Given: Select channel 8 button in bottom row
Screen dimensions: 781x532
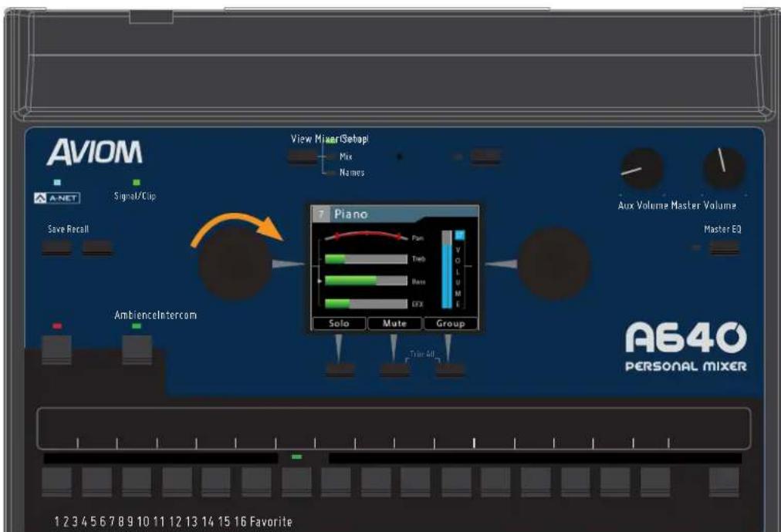Looking at the screenshot, I should 336,482.
